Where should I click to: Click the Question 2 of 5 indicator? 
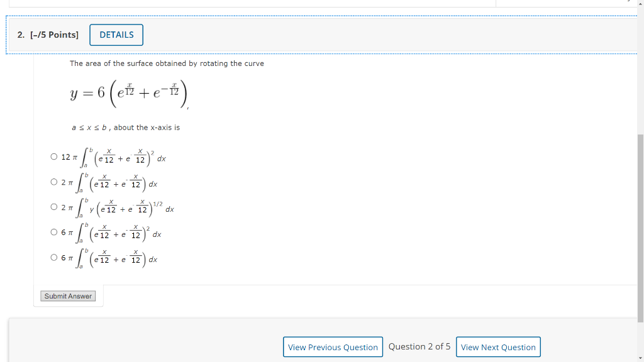419,346
